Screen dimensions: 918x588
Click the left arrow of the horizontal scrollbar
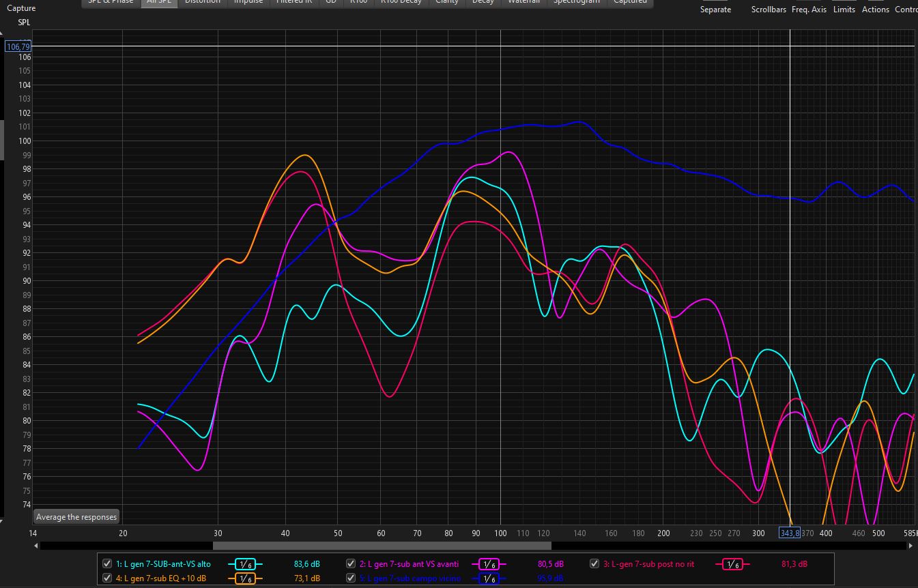click(x=36, y=546)
